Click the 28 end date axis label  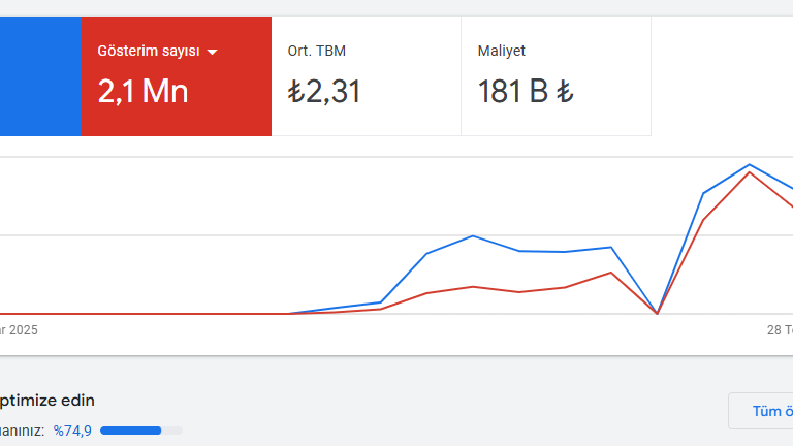(x=779, y=330)
